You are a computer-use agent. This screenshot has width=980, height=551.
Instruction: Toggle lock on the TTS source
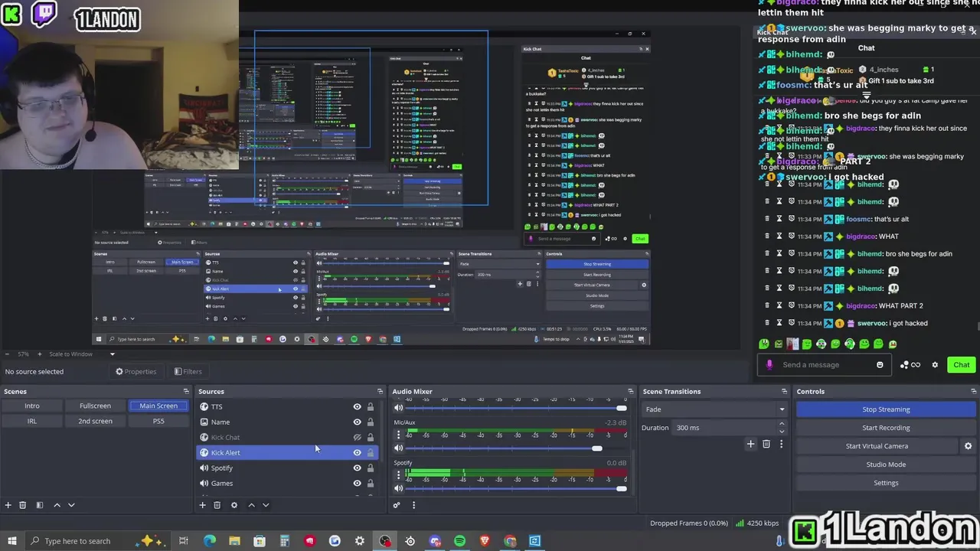(x=371, y=407)
